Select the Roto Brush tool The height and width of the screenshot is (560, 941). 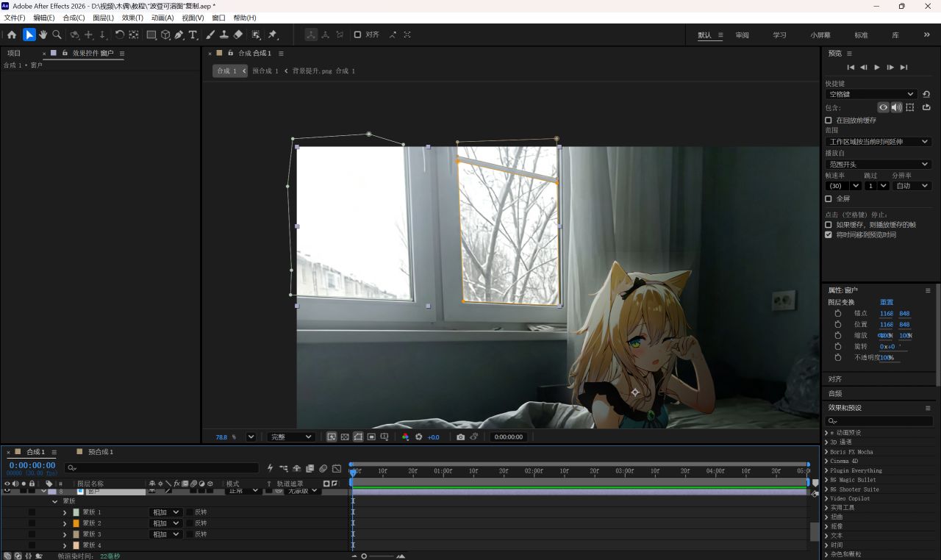point(256,35)
